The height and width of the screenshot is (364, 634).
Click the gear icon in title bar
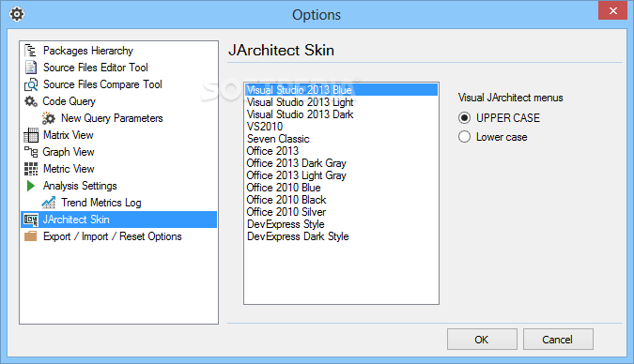point(17,15)
